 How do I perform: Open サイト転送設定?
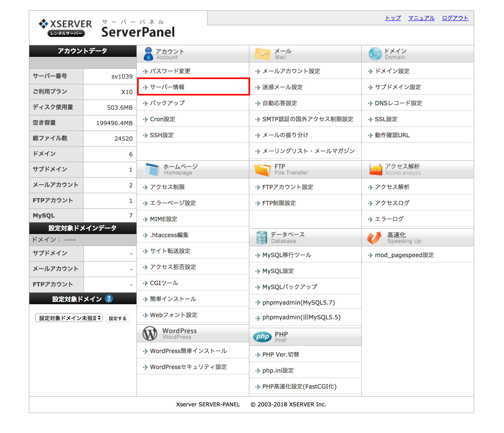170,251
